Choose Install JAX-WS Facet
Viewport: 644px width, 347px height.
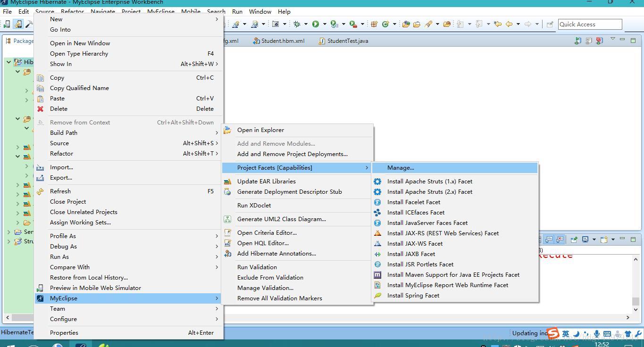[x=454, y=244]
